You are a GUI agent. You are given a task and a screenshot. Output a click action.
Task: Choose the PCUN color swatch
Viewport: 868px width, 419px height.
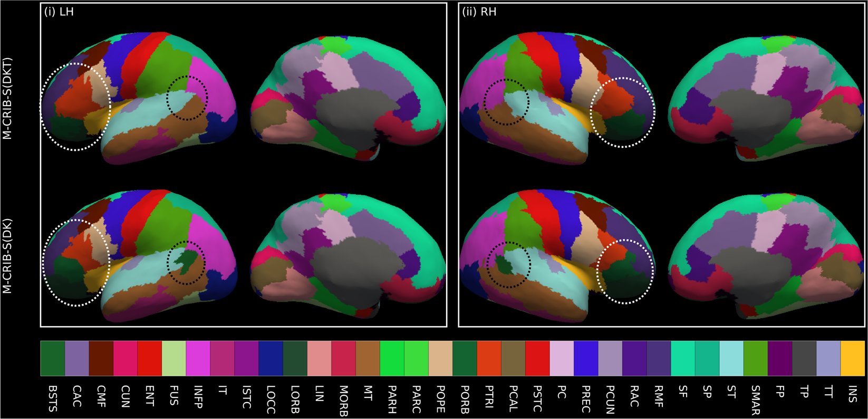[x=611, y=358]
